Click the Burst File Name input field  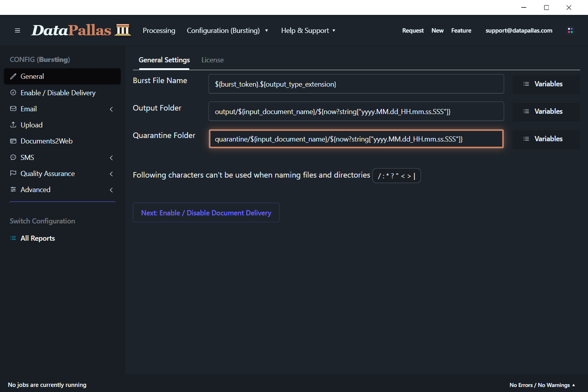tap(356, 84)
